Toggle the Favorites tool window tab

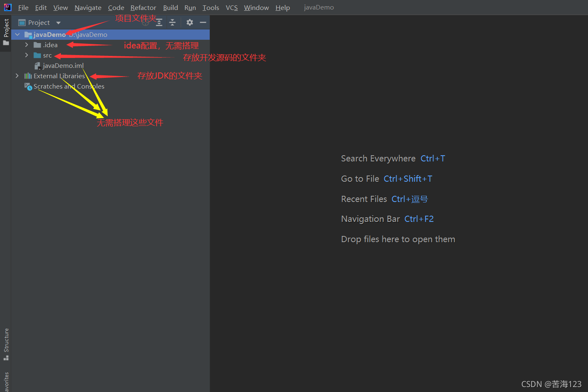coord(6,381)
